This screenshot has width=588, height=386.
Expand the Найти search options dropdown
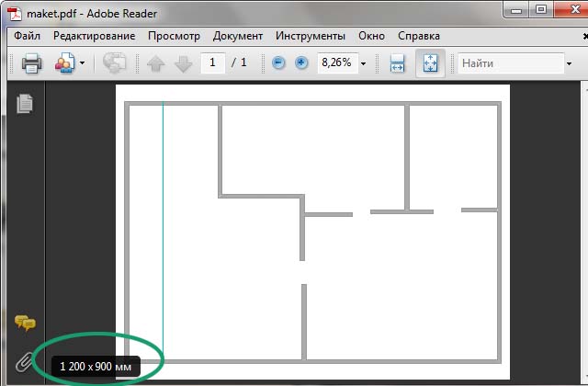pyautogui.click(x=557, y=63)
